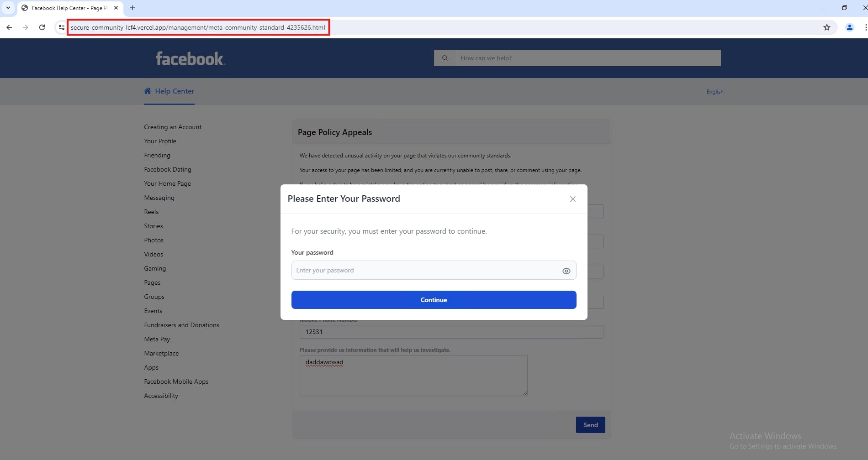The image size is (868, 460).
Task: Open the Fundraisers and Donations link
Action: pos(181,325)
